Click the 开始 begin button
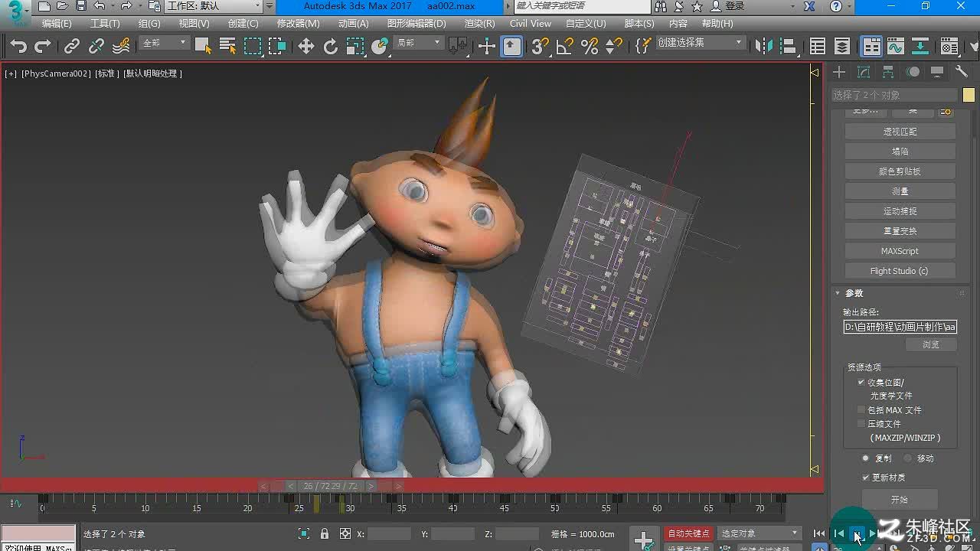The image size is (980, 551). pos(900,500)
